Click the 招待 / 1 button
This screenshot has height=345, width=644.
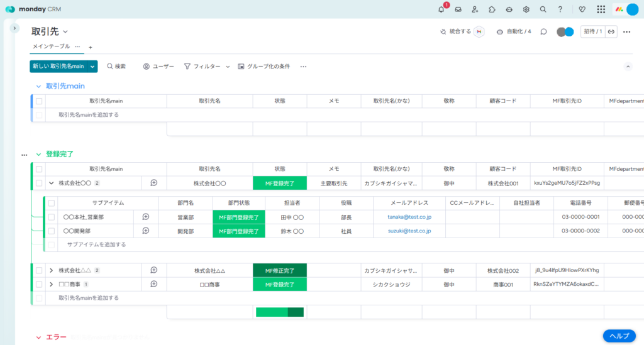point(592,31)
